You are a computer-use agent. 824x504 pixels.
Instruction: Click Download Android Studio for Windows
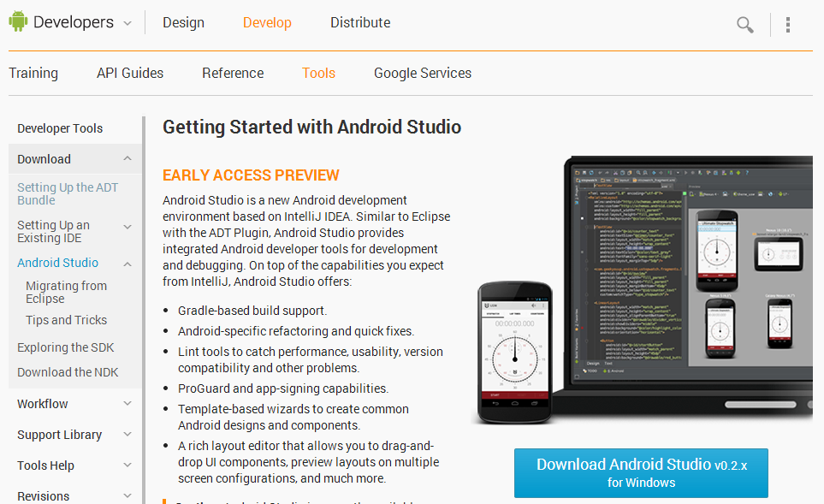[640, 472]
